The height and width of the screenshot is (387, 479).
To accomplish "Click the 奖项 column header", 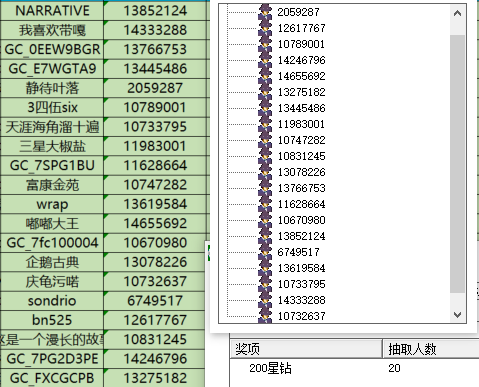I will 306,349.
